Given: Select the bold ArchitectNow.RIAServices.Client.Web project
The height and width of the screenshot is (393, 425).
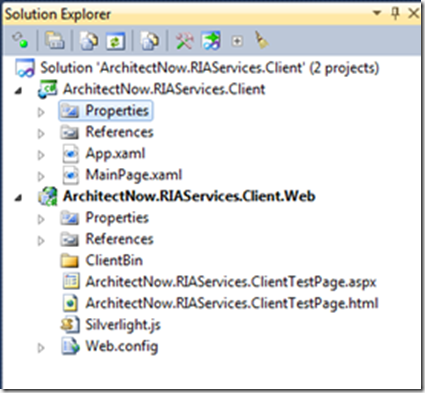Looking at the screenshot, I should point(189,196).
